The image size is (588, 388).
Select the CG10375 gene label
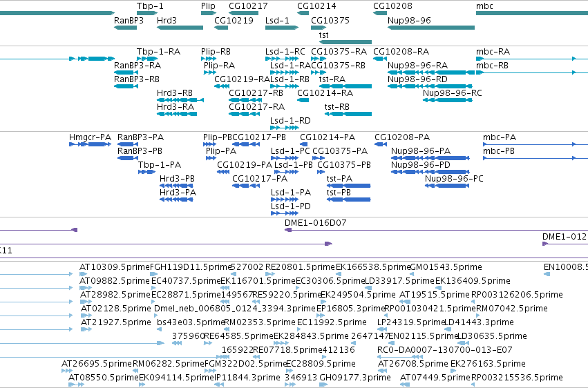point(330,20)
